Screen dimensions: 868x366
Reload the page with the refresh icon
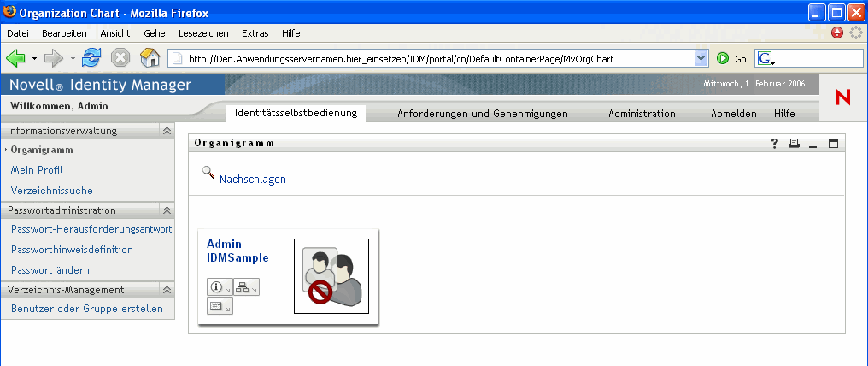click(x=91, y=57)
